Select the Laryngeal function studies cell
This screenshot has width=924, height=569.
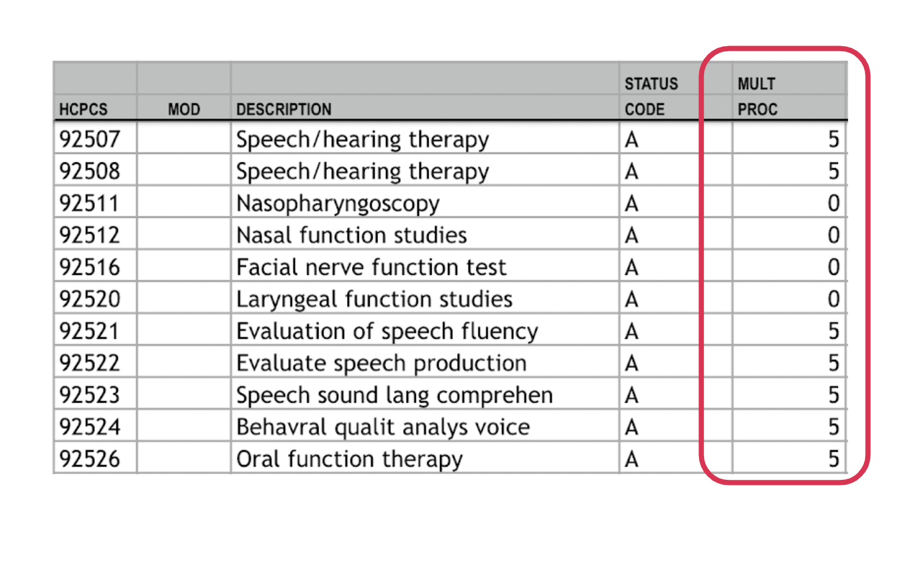425,298
